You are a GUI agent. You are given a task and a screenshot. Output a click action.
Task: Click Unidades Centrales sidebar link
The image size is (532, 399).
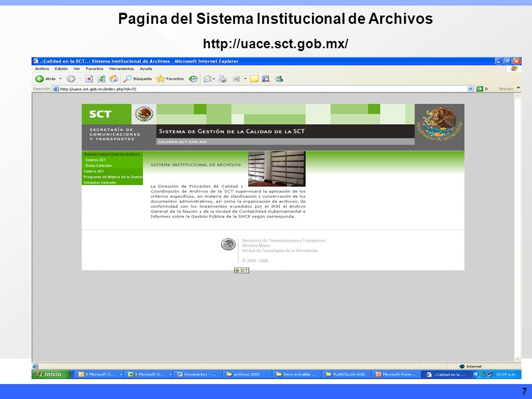click(100, 182)
